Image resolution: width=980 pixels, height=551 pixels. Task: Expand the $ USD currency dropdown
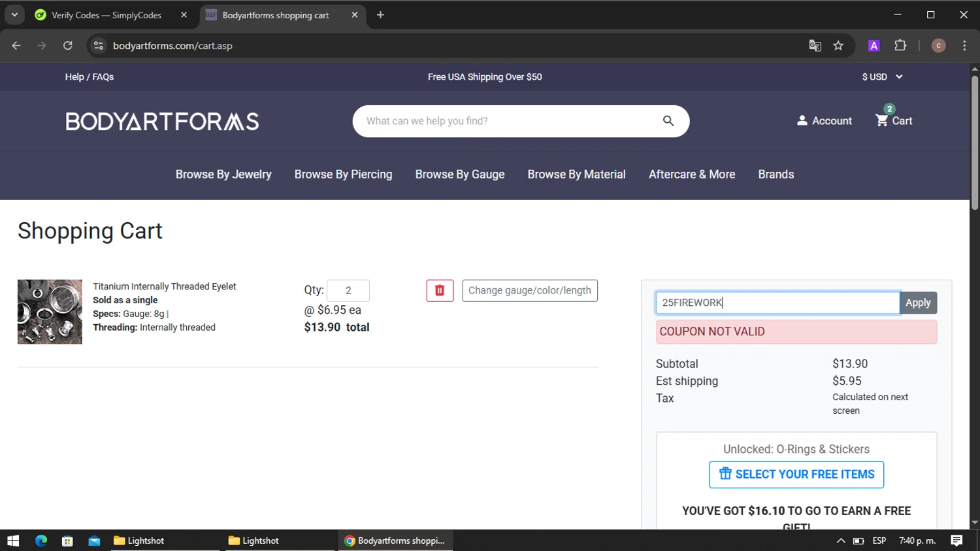pyautogui.click(x=882, y=77)
